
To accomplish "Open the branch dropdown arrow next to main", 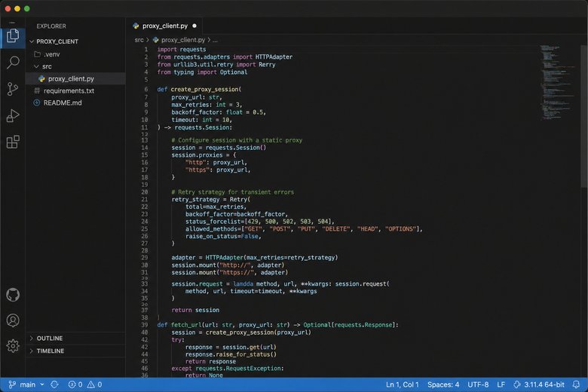I will tap(42, 384).
